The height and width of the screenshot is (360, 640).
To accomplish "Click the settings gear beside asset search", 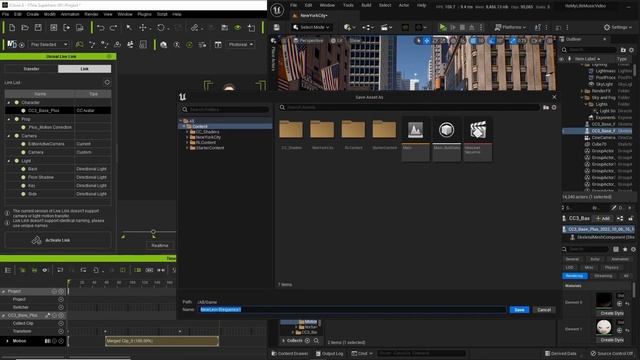I will (554, 107).
